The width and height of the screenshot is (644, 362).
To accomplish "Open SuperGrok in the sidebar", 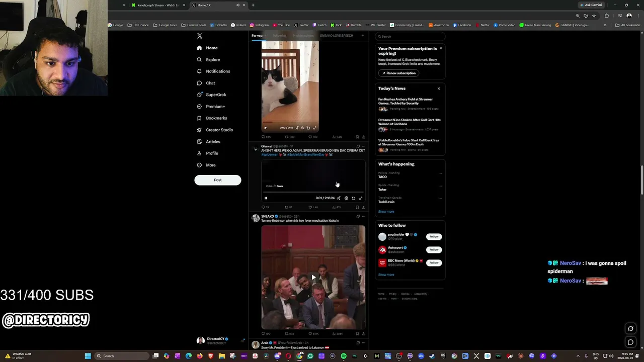I will coord(211,95).
